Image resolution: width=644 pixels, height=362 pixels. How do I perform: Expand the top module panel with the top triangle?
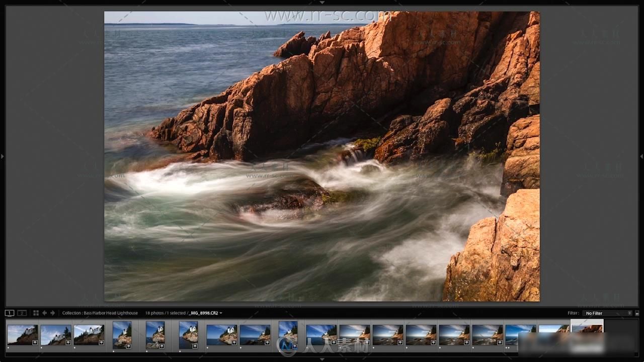coord(322,2)
